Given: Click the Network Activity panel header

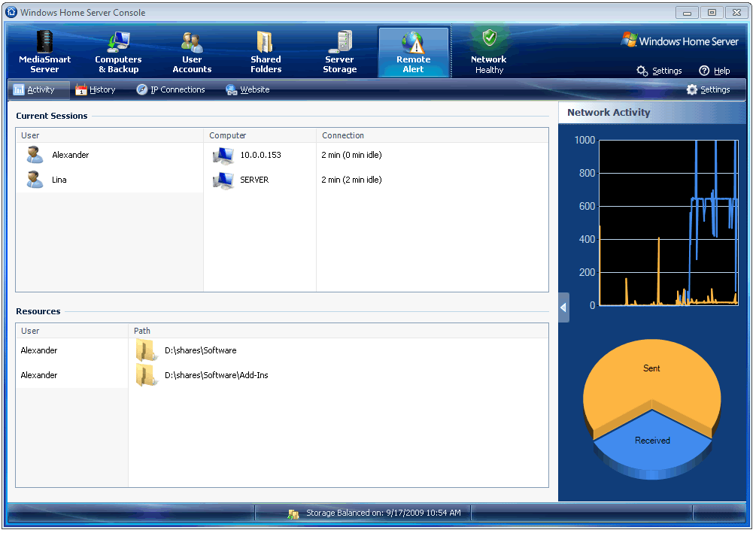Looking at the screenshot, I should coord(652,113).
